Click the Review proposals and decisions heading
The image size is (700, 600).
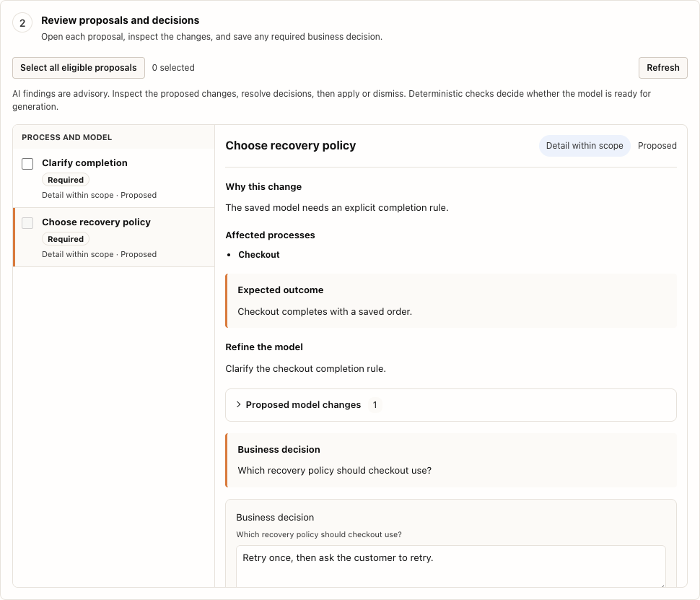[x=120, y=20]
